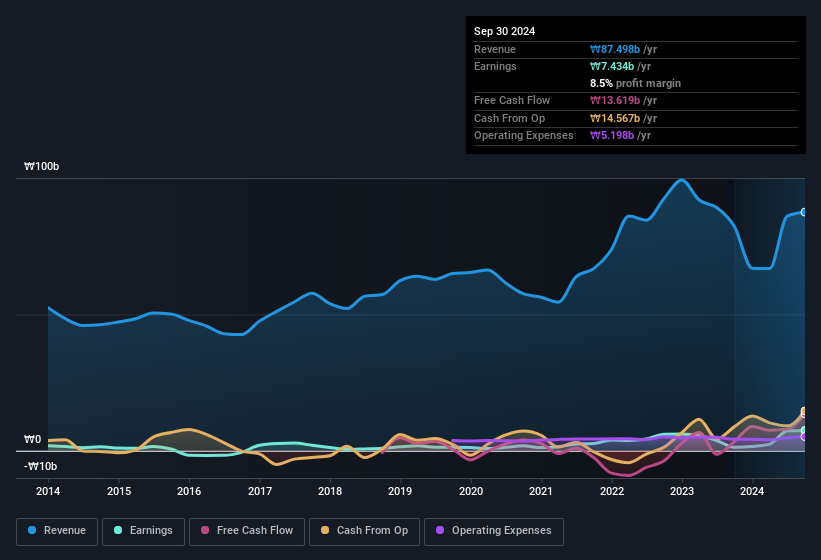Toggle the Operating Expenses legend button
Viewport: 821px width, 560px height.
494,531
